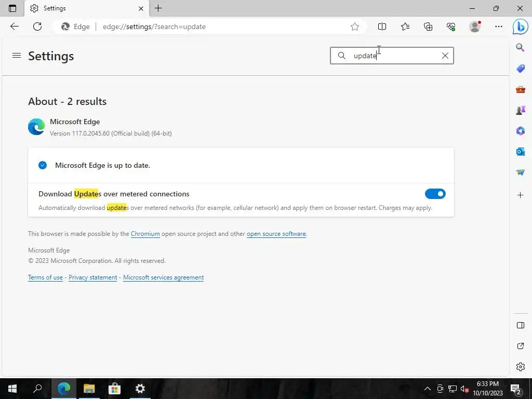The width and height of the screenshot is (532, 399).
Task: Open split screen view
Action: coord(382,26)
